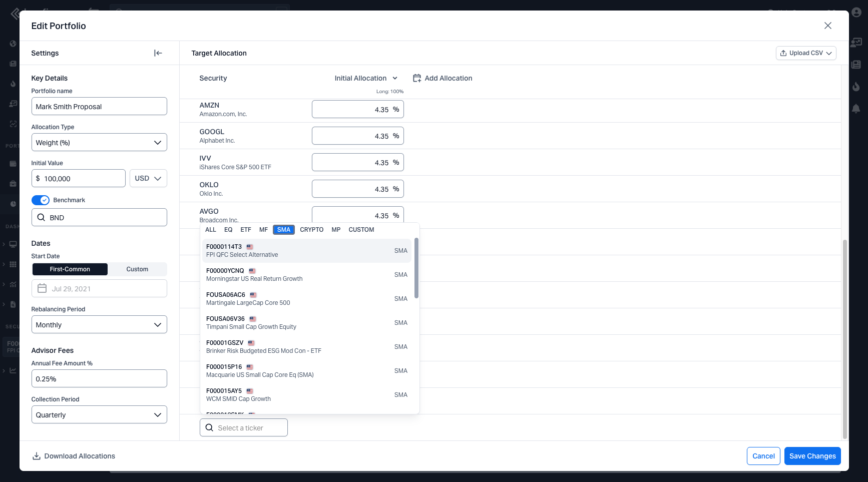Click the ticker results list scrollbar
The height and width of the screenshot is (482, 868).
coord(416,268)
